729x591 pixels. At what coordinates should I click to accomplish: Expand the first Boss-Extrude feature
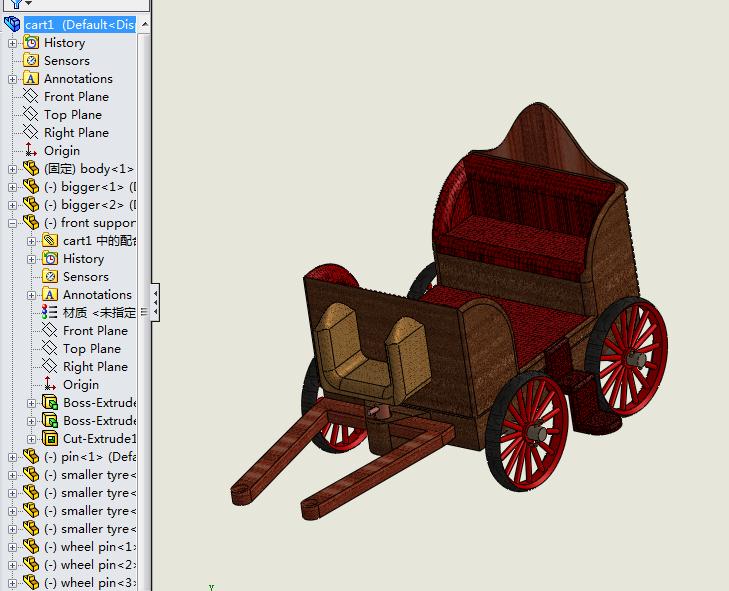point(32,403)
